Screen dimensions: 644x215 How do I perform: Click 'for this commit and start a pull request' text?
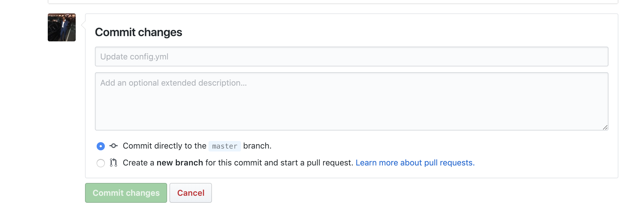click(x=279, y=163)
